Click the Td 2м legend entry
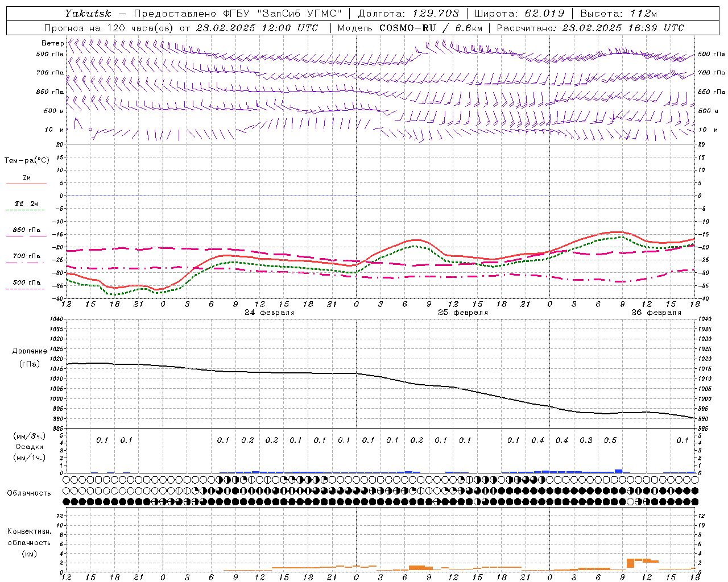 tap(27, 203)
